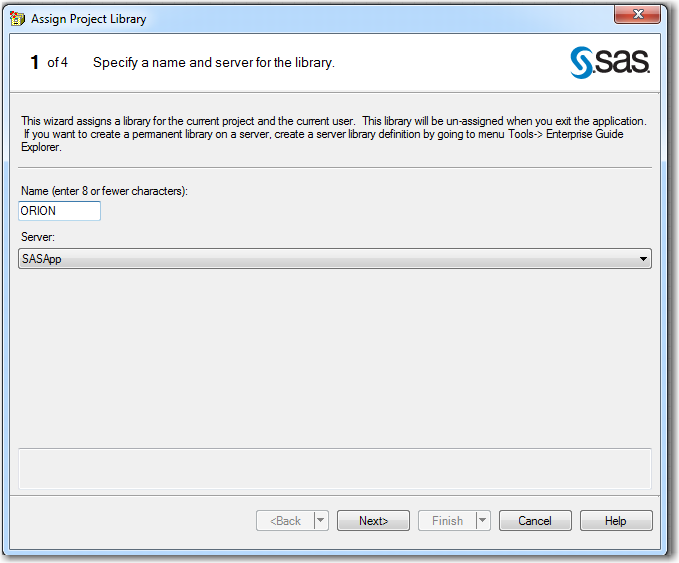Click the arrow at the Server dropdown's right end
The image size is (679, 563).
643,259
